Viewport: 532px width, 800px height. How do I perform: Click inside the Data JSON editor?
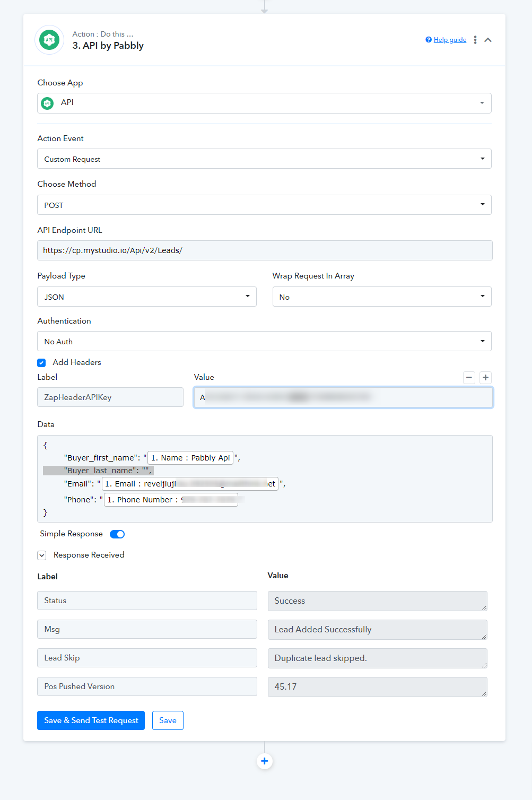[265, 479]
